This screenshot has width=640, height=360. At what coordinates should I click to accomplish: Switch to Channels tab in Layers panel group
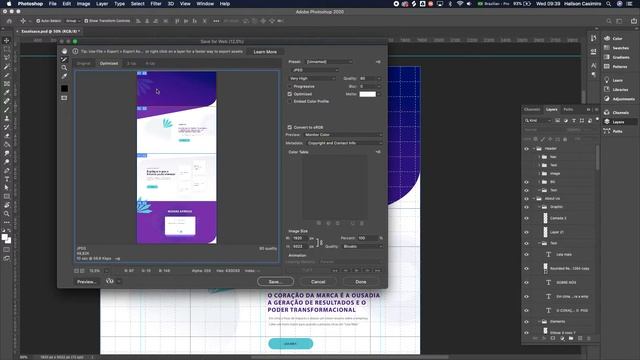[532, 109]
